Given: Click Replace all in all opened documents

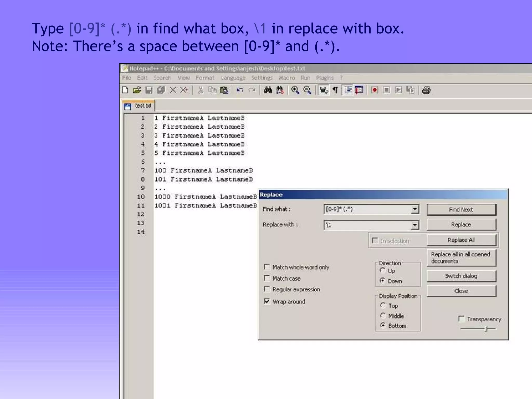Looking at the screenshot, I should (461, 258).
